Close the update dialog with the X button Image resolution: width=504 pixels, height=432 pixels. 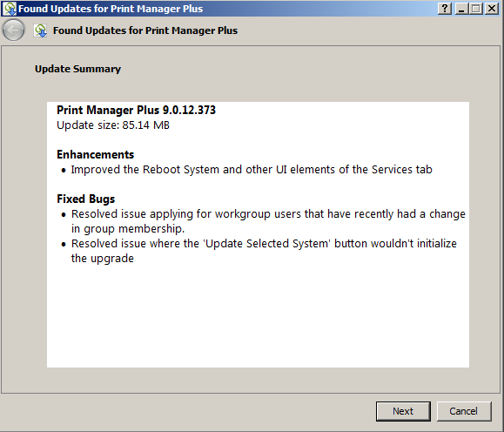click(492, 9)
